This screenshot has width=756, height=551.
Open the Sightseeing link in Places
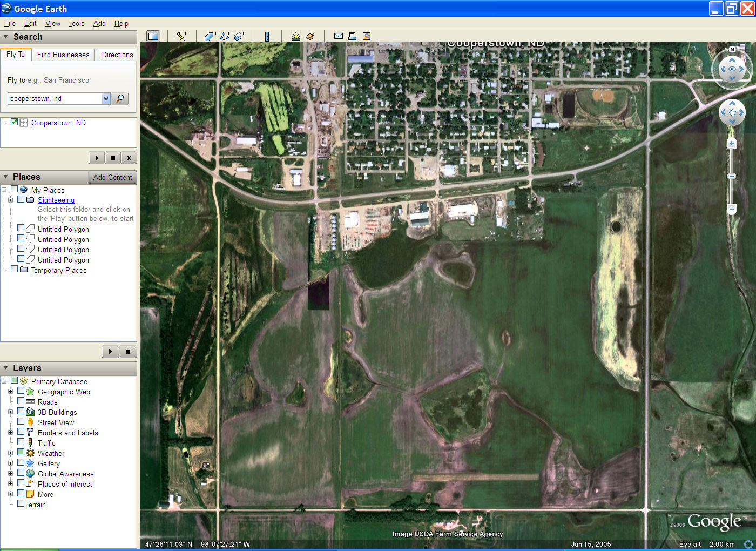(56, 200)
